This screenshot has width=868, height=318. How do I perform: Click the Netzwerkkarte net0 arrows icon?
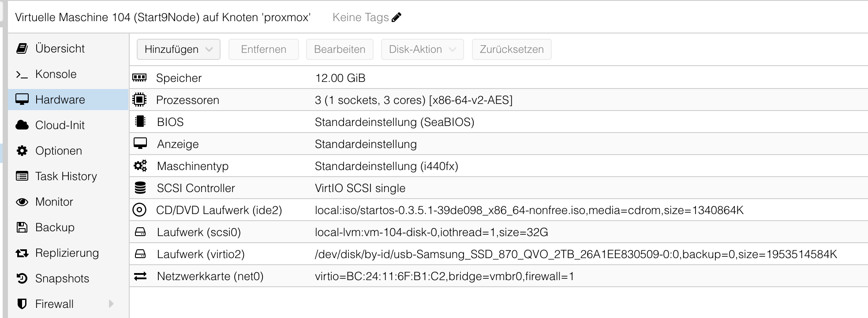[x=140, y=276]
